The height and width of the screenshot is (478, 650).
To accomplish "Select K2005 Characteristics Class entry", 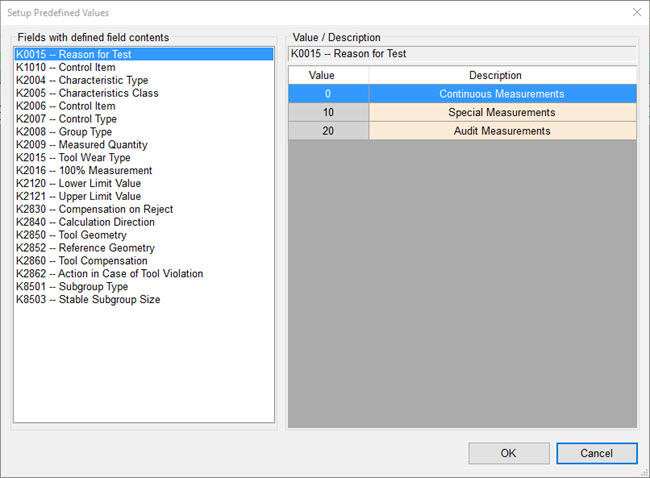I will [87, 94].
